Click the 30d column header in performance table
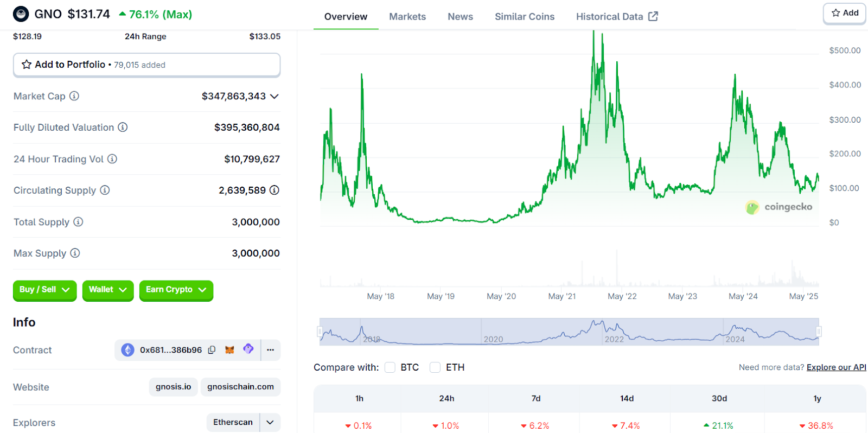The height and width of the screenshot is (433, 868). point(719,398)
